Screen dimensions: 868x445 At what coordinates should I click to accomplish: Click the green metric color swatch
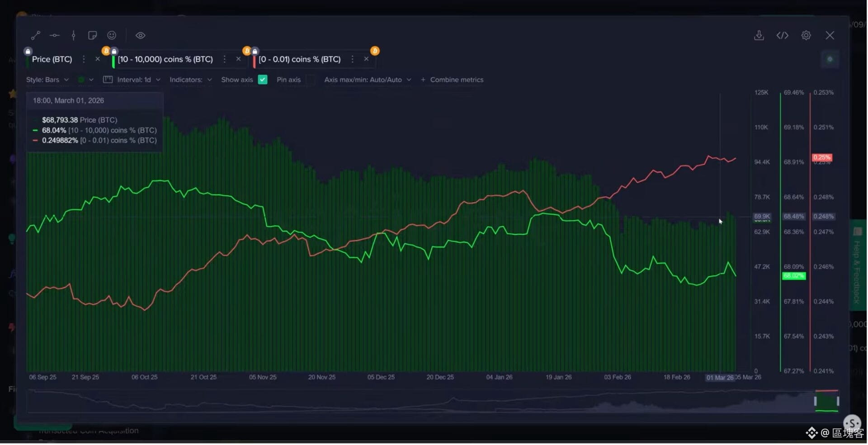(x=81, y=80)
